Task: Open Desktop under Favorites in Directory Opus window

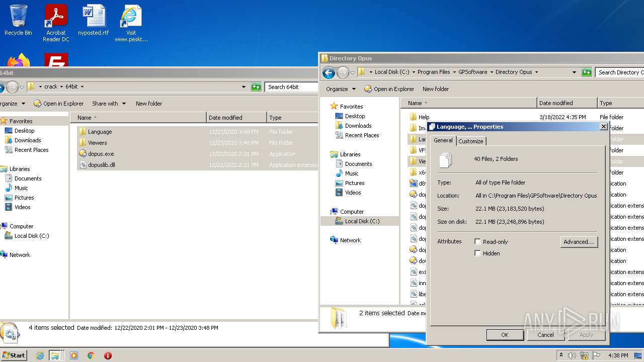Action: pos(355,116)
